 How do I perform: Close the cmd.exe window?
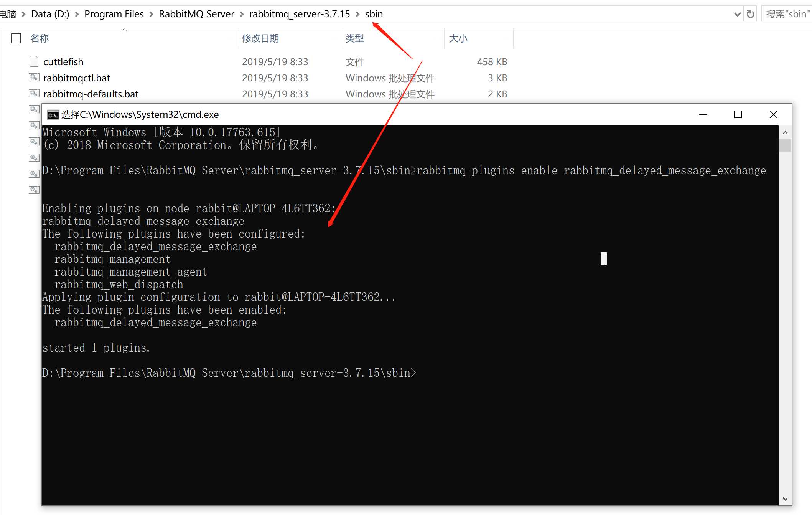(x=773, y=114)
